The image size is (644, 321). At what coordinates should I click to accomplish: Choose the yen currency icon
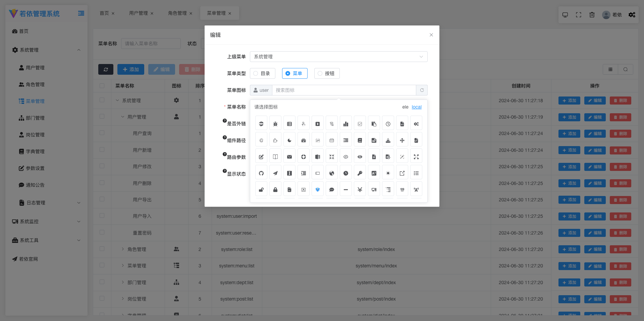pyautogui.click(x=360, y=190)
